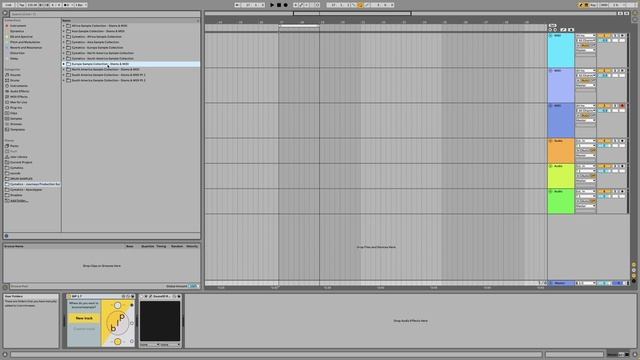Arm the green Audio track
This screenshot has height=360, width=640.
coord(622,191)
